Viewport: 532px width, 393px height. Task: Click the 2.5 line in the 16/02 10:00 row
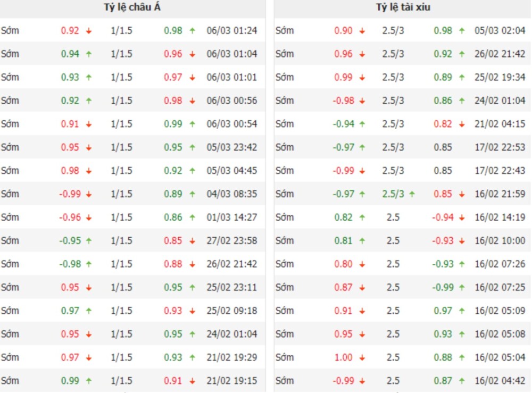393,240
